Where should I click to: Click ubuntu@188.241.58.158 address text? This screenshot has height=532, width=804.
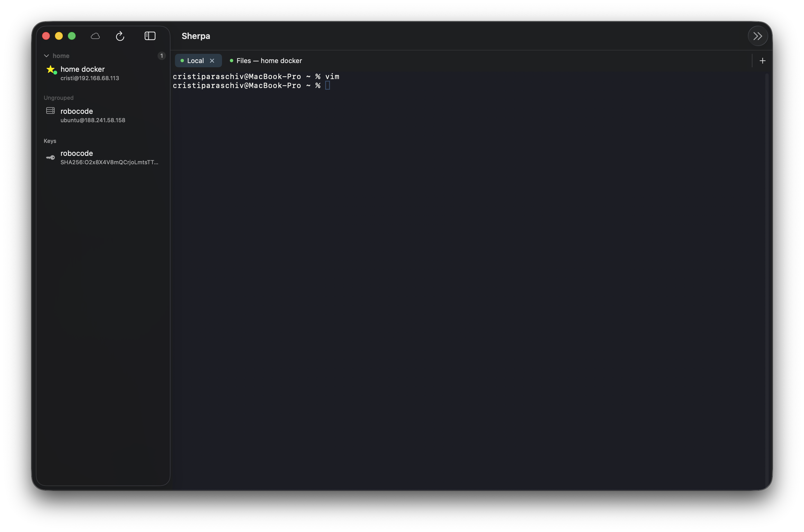[93, 121]
